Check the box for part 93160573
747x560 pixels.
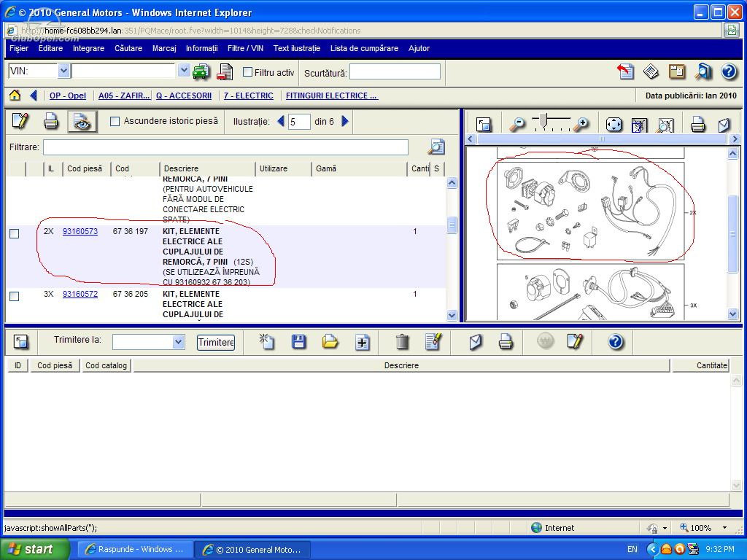(x=15, y=234)
